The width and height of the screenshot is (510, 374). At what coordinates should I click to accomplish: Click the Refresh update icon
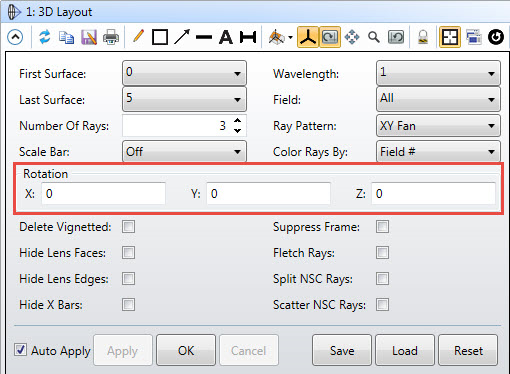coord(44,37)
